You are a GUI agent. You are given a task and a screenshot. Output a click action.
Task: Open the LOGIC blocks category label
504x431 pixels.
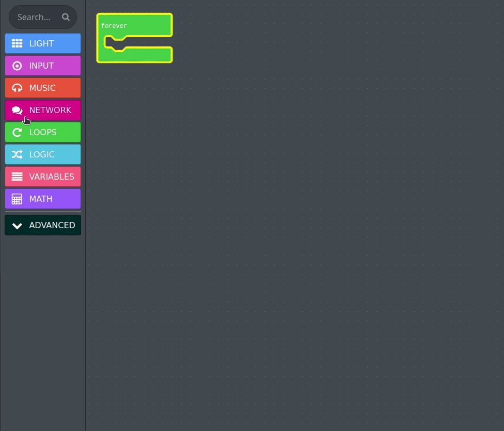(x=42, y=155)
